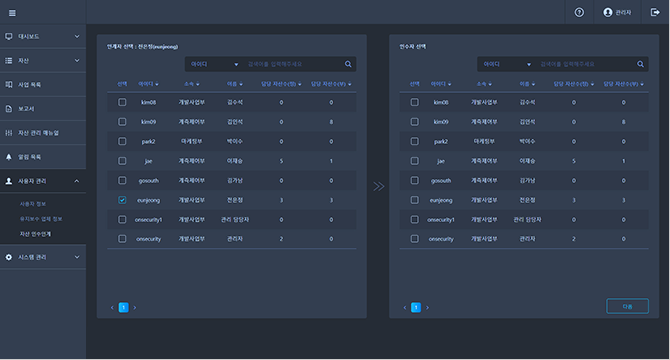Select page 1 in 인계자 panel
This screenshot has height=360, width=670.
123,307
